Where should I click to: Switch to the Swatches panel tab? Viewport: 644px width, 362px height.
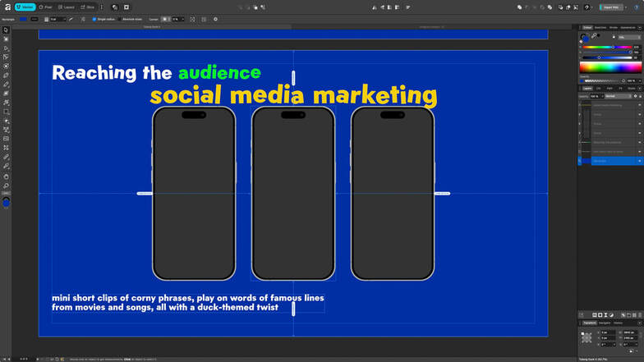[600, 27]
